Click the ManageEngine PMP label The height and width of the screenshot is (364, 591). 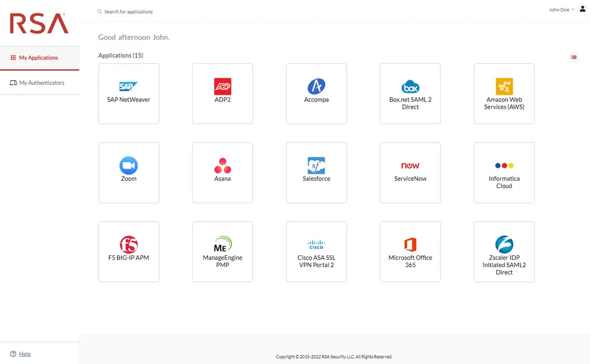[x=222, y=261]
